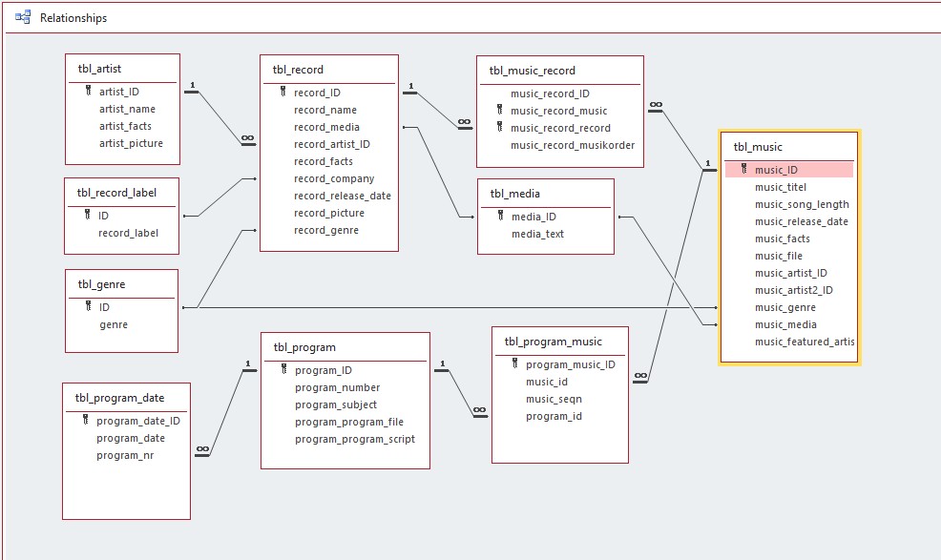Click the key icon beside music_record_music
Screen dimensions: 941x560
click(x=499, y=110)
